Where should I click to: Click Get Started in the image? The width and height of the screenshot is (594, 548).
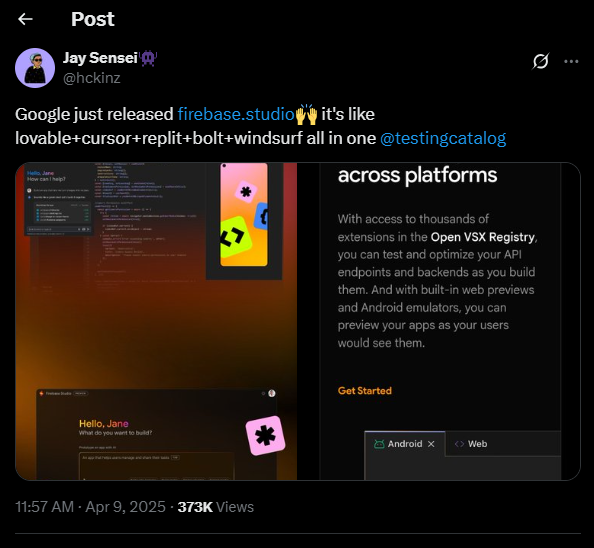pyautogui.click(x=364, y=390)
